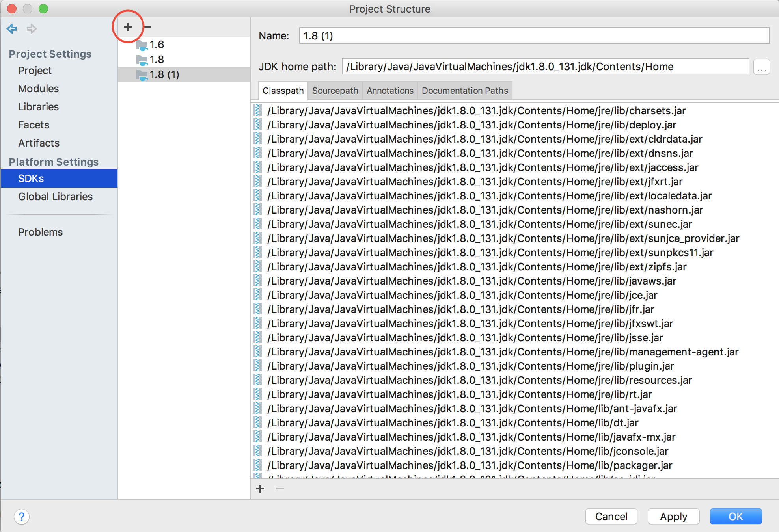This screenshot has height=532, width=779.
Task: Click the jar icon beside nashorn.jar
Action: 257,210
